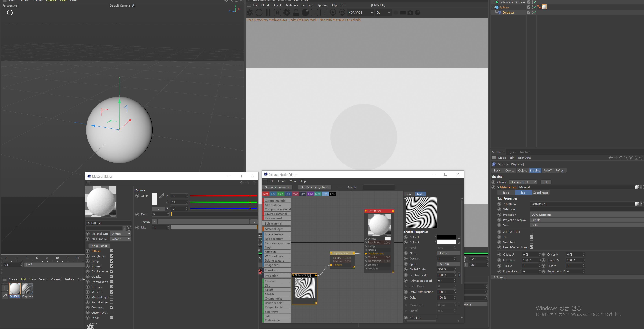This screenshot has height=329, width=644.
Task: Click the Node Editor Search field
Action: click(x=379, y=187)
